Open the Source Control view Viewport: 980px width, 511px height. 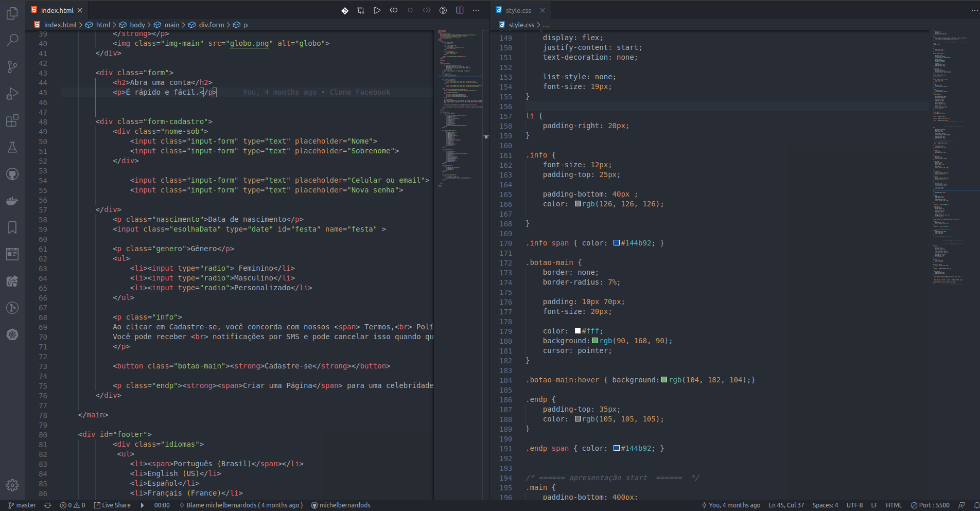12,67
